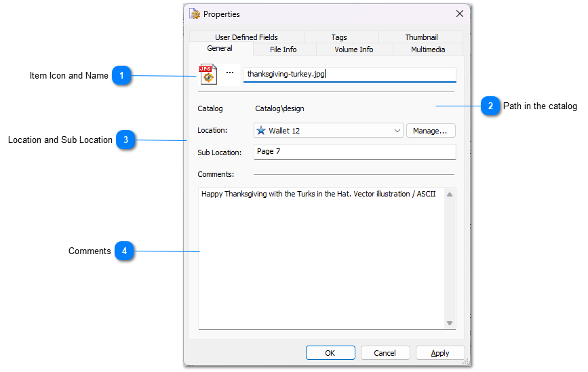The height and width of the screenshot is (372, 588).
Task: Click callout marker number 3
Action: coord(125,140)
